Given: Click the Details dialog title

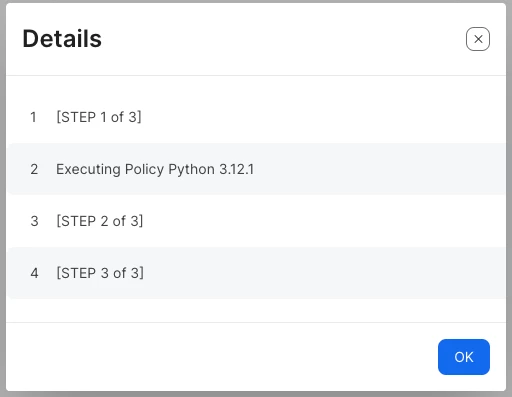Looking at the screenshot, I should (62, 39).
